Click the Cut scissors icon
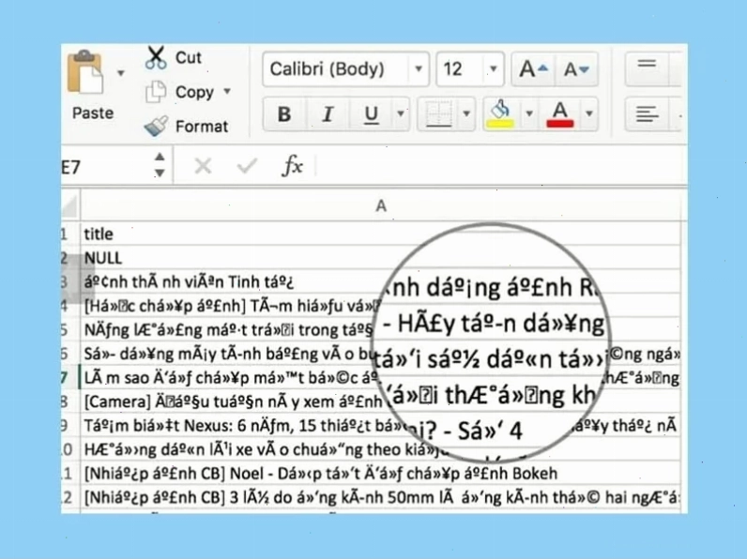 pyautogui.click(x=156, y=58)
